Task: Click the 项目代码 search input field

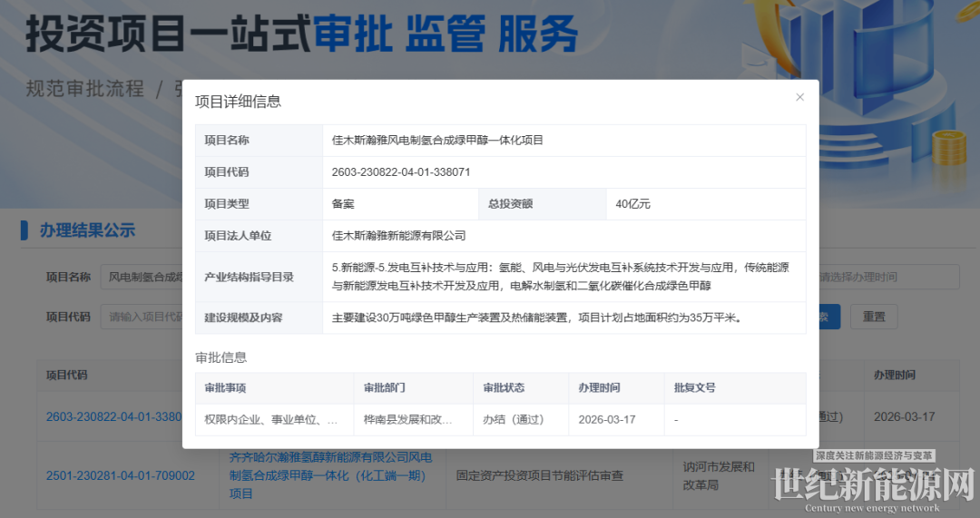Action: pyautogui.click(x=145, y=317)
